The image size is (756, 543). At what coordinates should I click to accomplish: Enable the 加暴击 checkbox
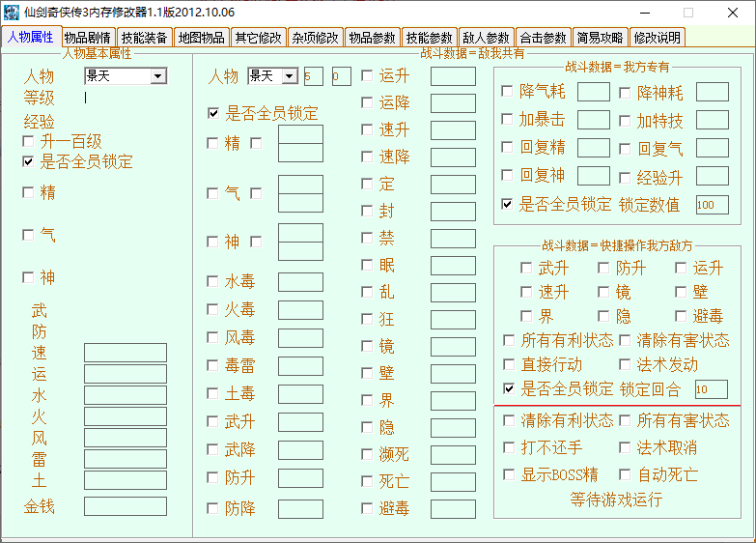(507, 119)
